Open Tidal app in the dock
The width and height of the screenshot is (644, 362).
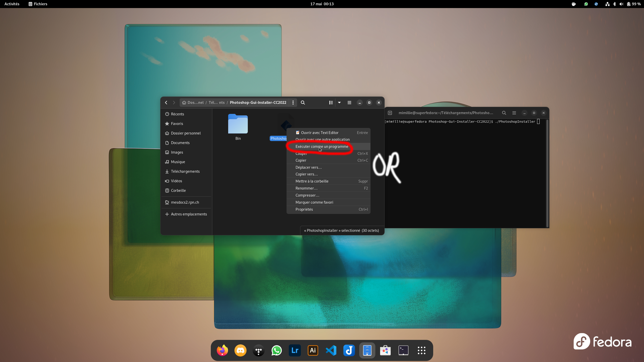[x=259, y=350]
